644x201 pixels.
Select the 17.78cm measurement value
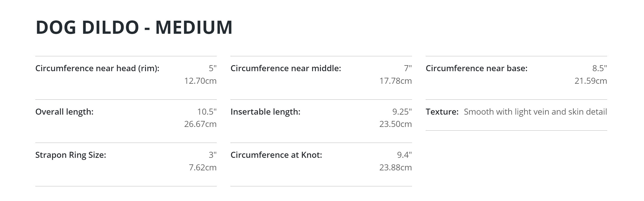pos(395,81)
